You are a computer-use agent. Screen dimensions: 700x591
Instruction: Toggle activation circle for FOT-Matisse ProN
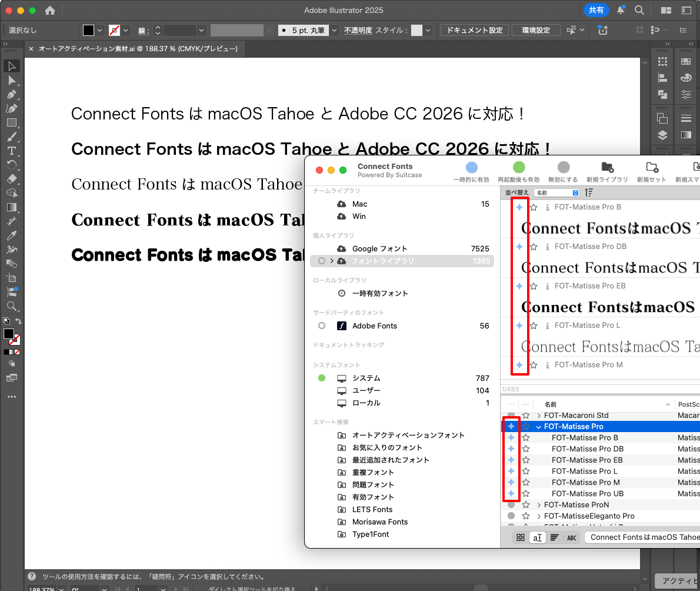[x=511, y=505]
